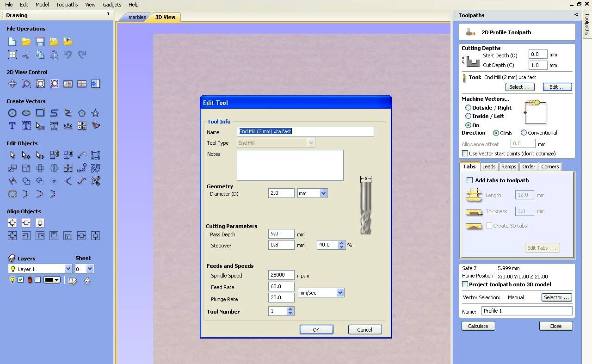Select the Draw Circle tool
The width and height of the screenshot is (592, 364).
pos(12,113)
